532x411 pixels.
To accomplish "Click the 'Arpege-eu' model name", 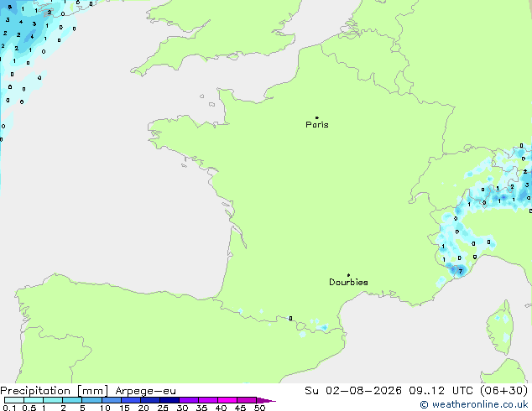I will [x=145, y=391].
